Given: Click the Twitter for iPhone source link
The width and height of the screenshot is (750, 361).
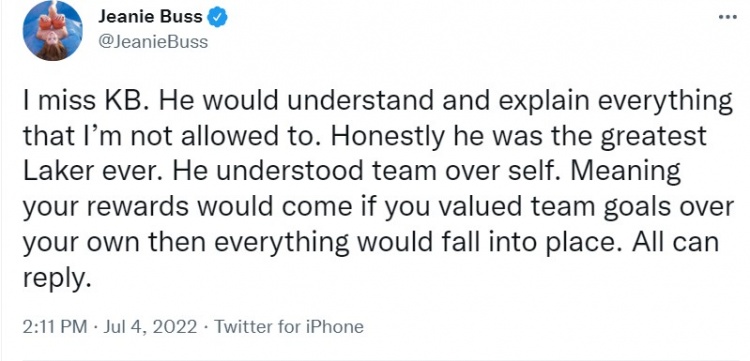Looking at the screenshot, I should [x=288, y=327].
